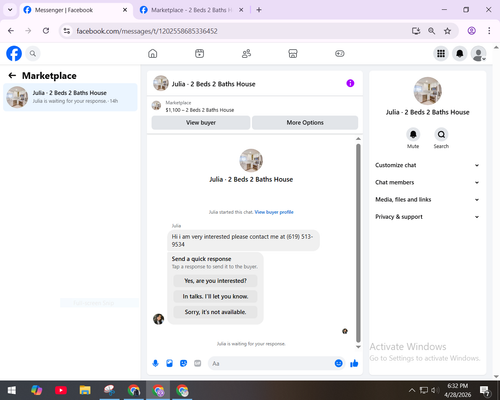The width and height of the screenshot is (500, 400).
Task: Send a thumbs-up like
Action: [354, 363]
